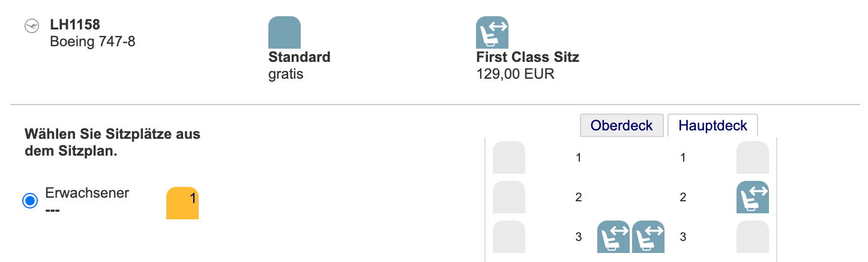The height and width of the screenshot is (262, 868).
Task: Click the Standard gratis label text
Action: (300, 66)
